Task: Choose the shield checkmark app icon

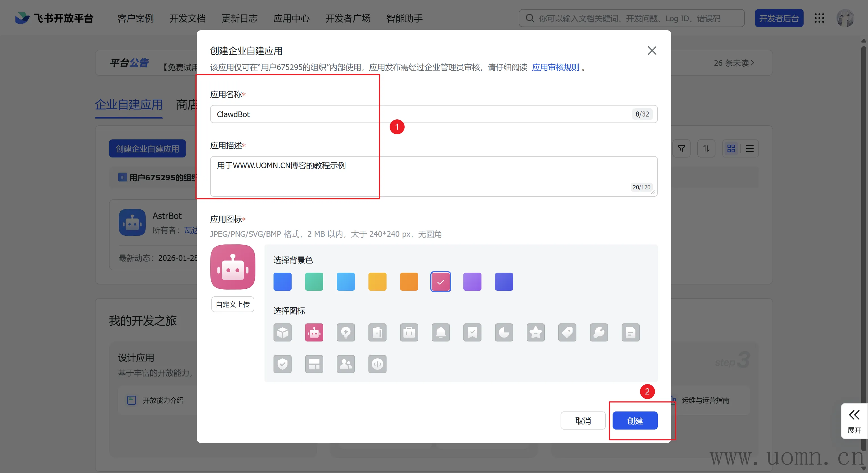Action: coord(282,364)
